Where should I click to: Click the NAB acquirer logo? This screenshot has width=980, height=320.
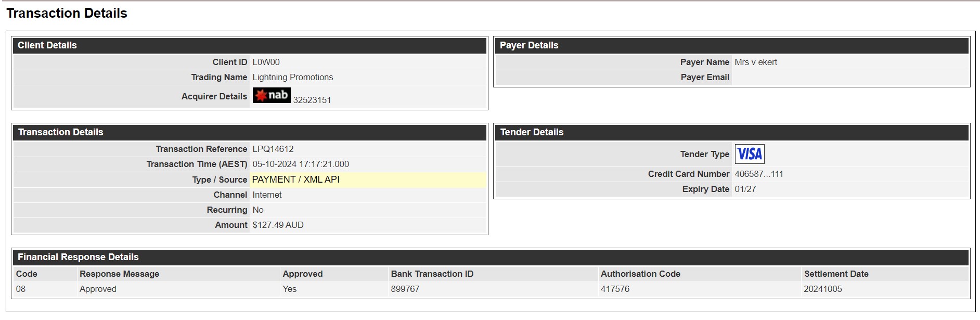click(x=272, y=95)
